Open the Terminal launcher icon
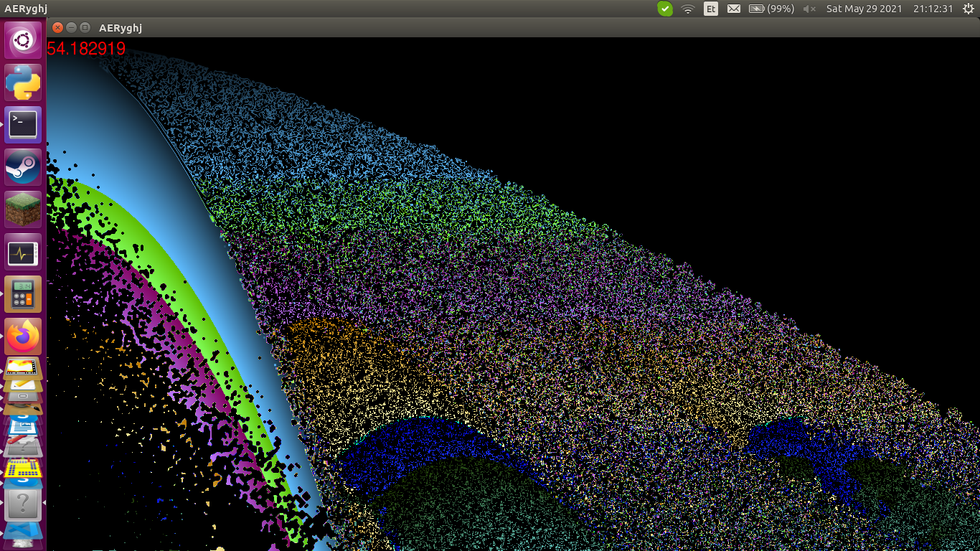The width and height of the screenshot is (980, 551). coord(23,125)
